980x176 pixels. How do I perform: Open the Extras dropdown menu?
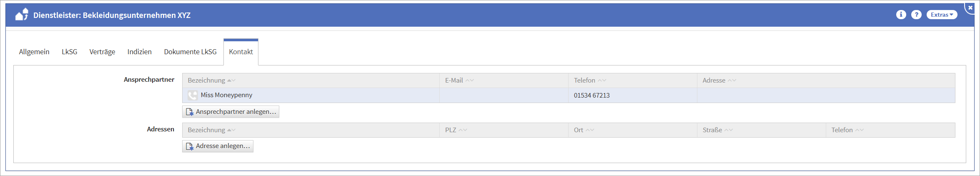click(942, 15)
